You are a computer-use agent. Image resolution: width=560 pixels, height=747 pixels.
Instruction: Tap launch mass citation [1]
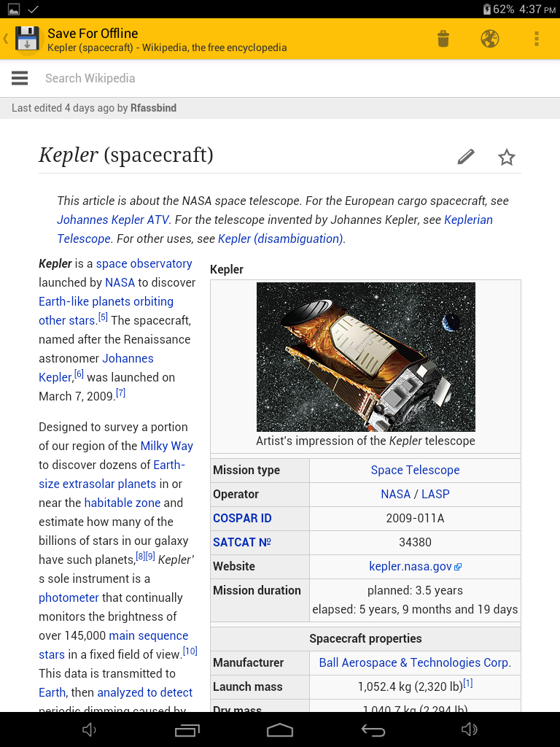(x=468, y=683)
